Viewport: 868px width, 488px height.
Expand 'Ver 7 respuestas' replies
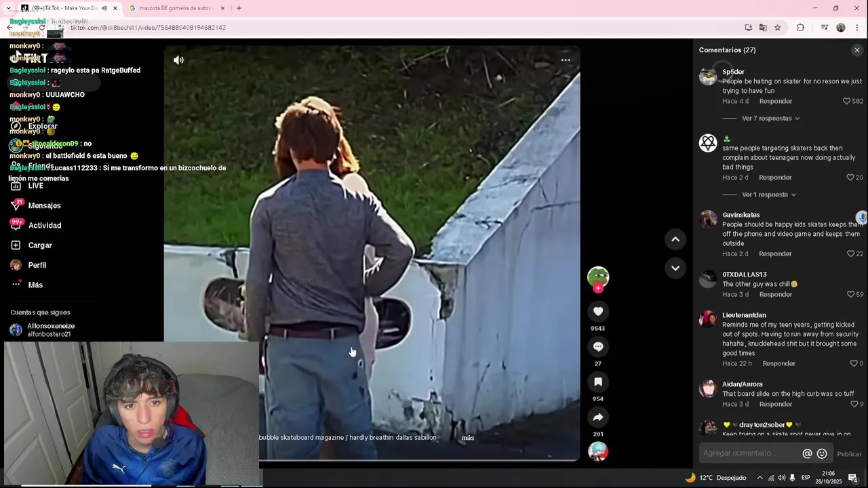coord(771,119)
